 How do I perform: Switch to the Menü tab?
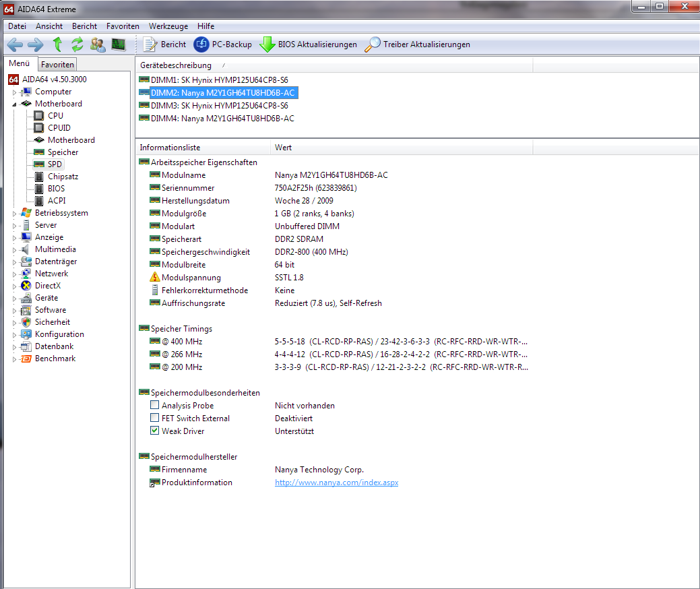19,63
